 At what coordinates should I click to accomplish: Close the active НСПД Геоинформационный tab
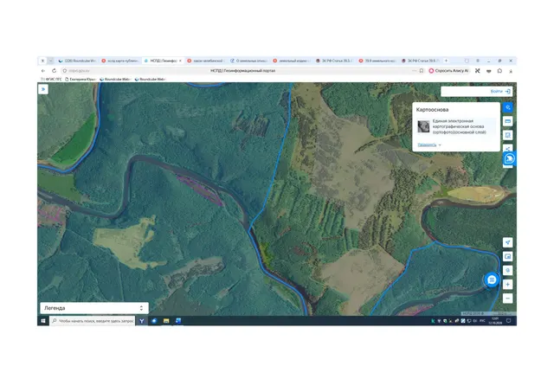[x=180, y=61]
